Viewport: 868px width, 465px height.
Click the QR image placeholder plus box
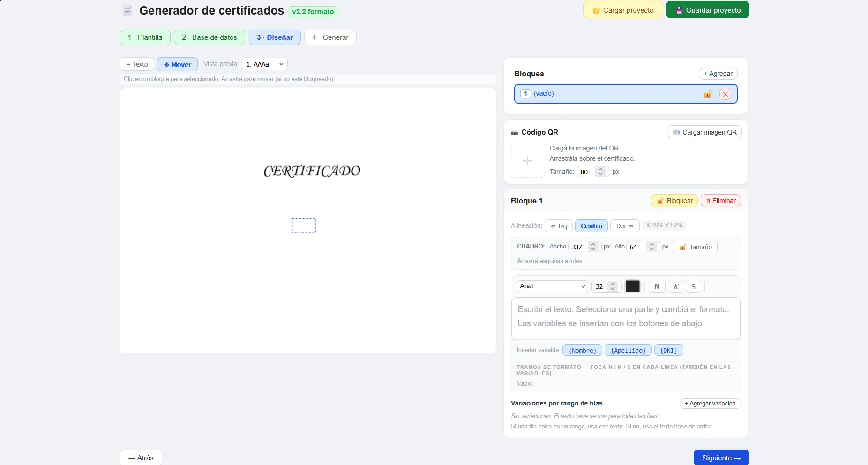click(527, 160)
